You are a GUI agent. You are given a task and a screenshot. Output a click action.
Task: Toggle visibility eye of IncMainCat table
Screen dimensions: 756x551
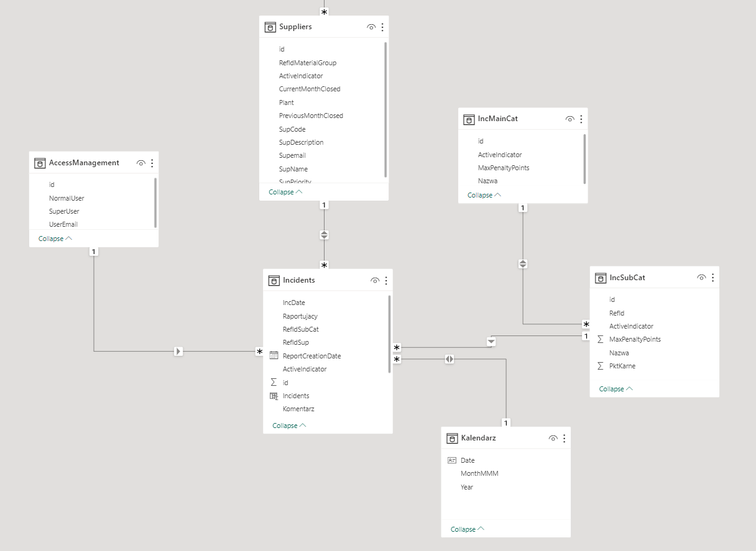pyautogui.click(x=570, y=119)
